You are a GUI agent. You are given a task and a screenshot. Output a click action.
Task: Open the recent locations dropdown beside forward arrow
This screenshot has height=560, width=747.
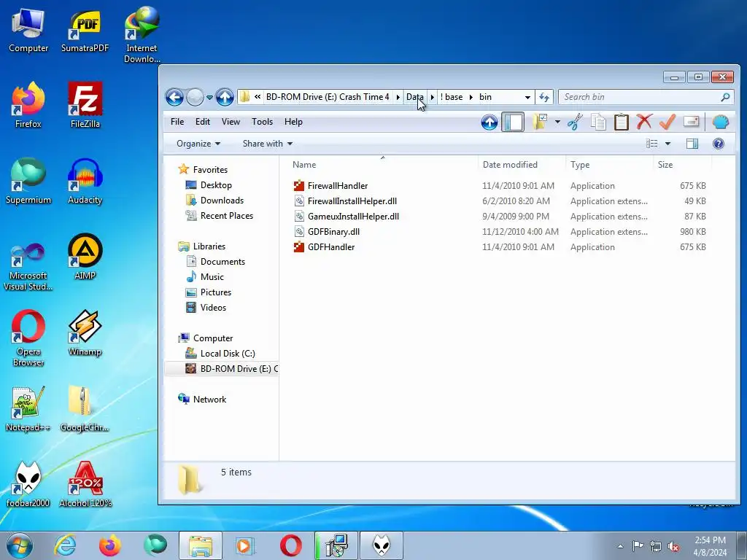(x=209, y=98)
